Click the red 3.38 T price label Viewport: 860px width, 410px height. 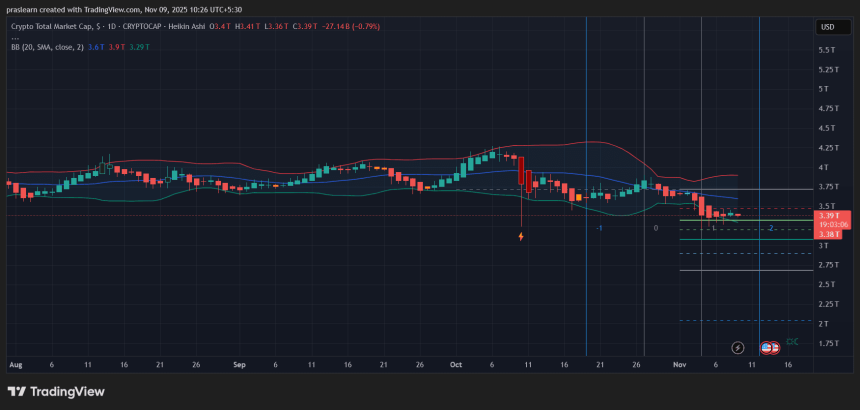(x=828, y=234)
